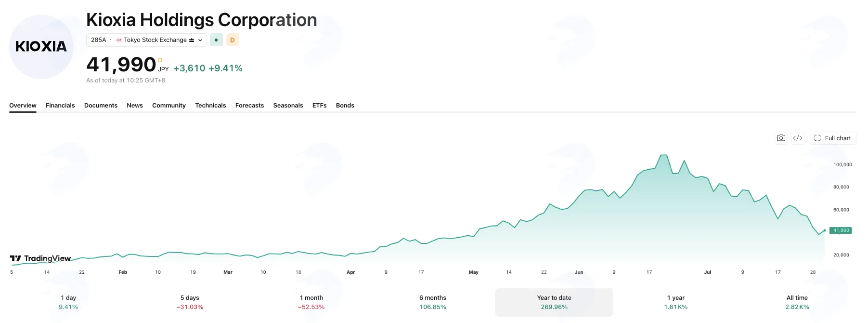Click the Kioxia Holdings Corporation title
Image resolution: width=868 pixels, height=323 pixels.
pos(202,20)
